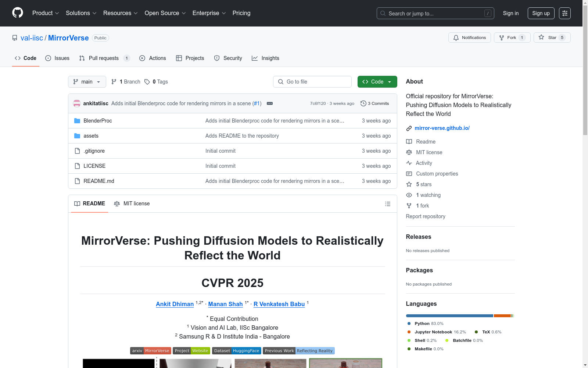Click the Go to file search field

pyautogui.click(x=312, y=82)
